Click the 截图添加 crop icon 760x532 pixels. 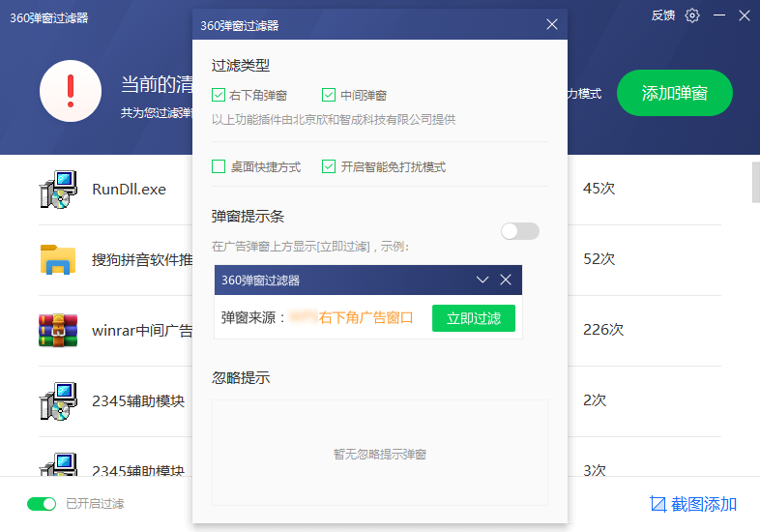pyautogui.click(x=658, y=504)
